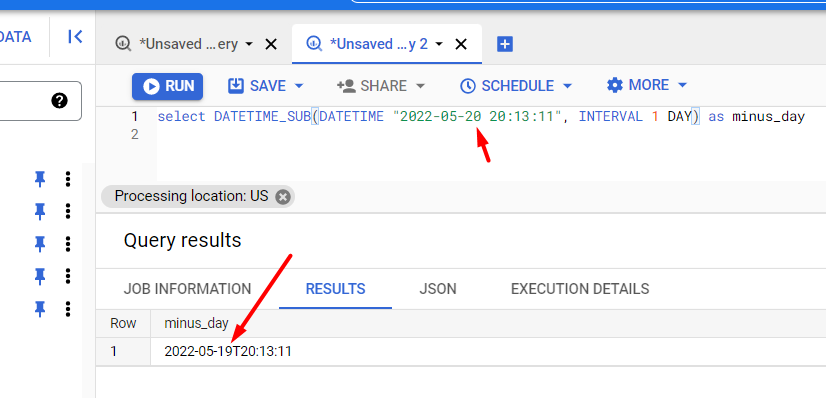Open the first three-dot menu in explorer
The height and width of the screenshot is (398, 826).
[67, 180]
